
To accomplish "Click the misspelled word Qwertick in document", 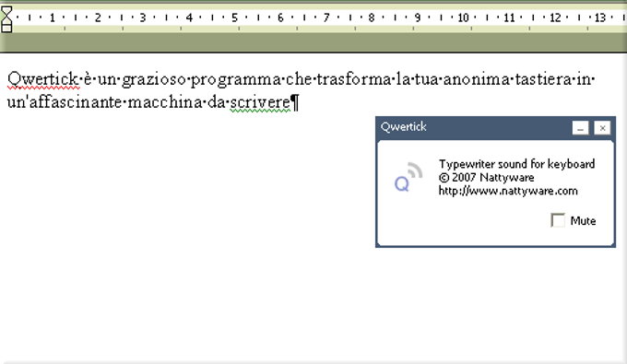I will [42, 79].
